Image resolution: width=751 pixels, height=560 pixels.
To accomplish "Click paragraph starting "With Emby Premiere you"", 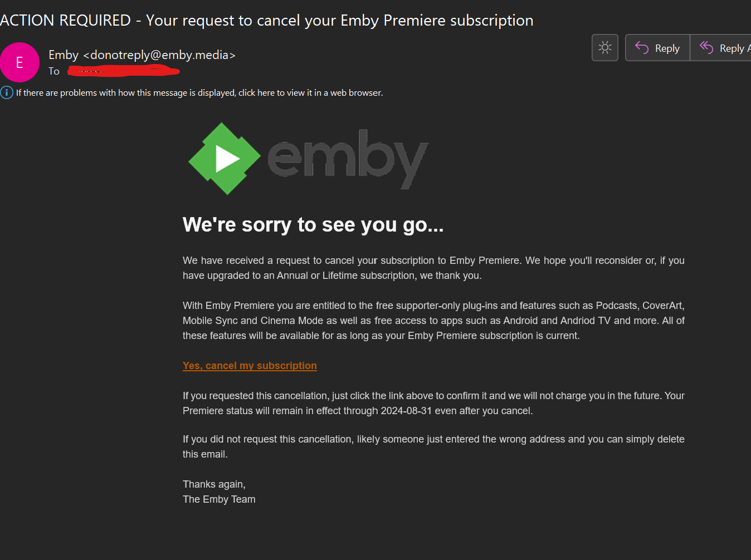I will coord(433,321).
